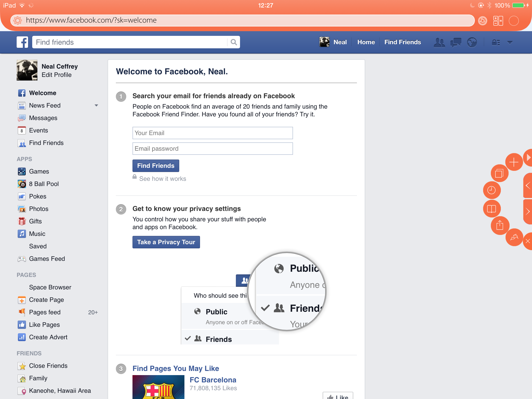Open Saved in sidebar
Screen dimensions: 532x399
tap(38, 246)
